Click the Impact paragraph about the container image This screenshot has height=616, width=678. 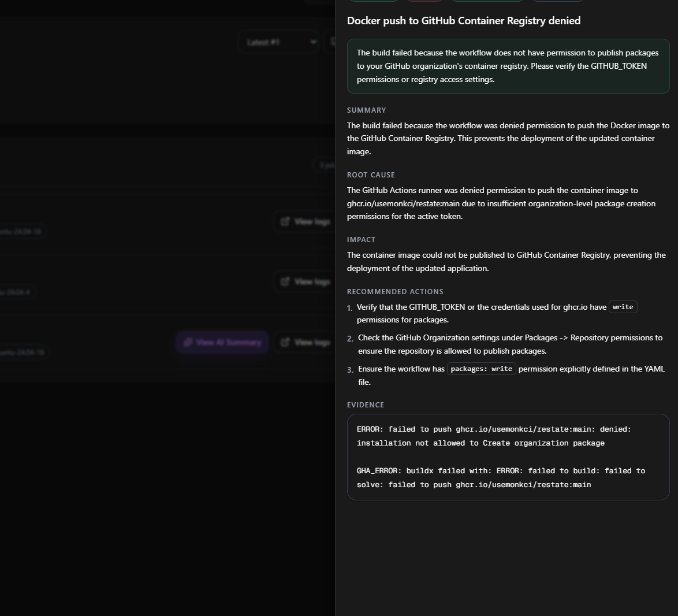pyautogui.click(x=506, y=262)
